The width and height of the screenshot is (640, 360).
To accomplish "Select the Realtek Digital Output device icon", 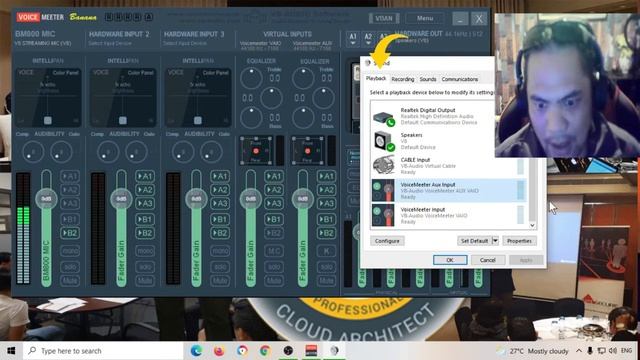I will (383, 118).
